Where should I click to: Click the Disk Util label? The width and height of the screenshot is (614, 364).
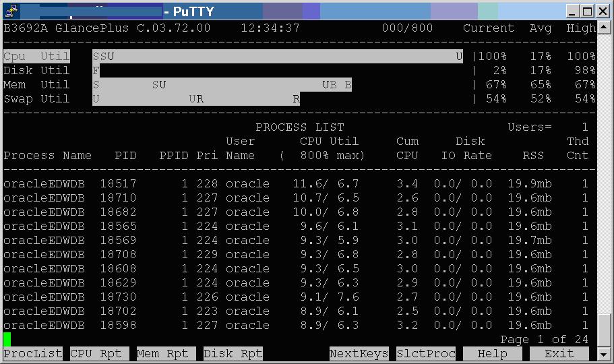click(x=36, y=71)
